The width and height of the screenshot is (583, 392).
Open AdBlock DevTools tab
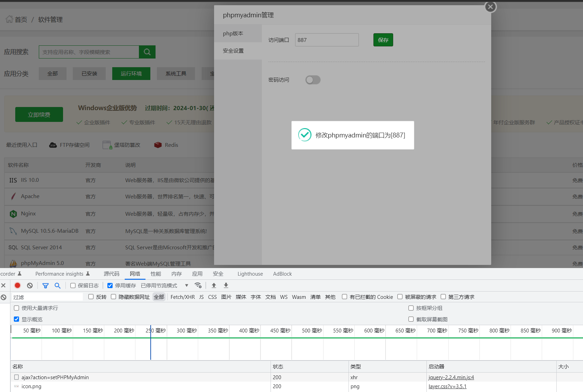[282, 274]
